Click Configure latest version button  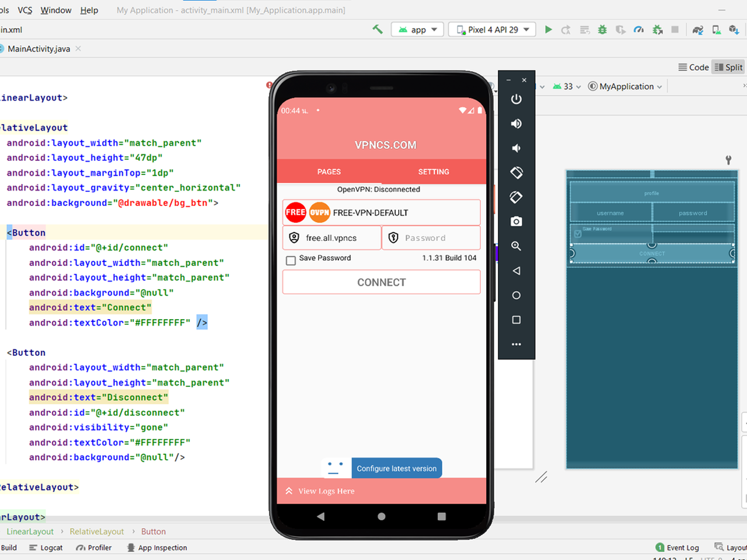pyautogui.click(x=397, y=468)
